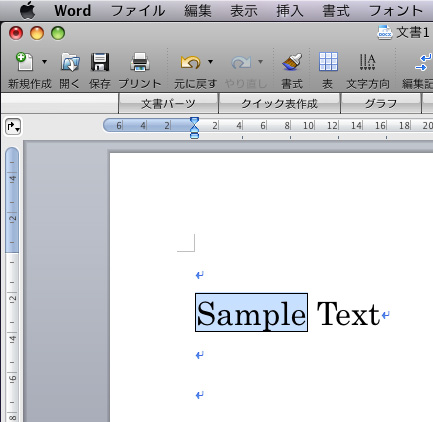Change text direction with 文字方向 icon

pyautogui.click(x=368, y=62)
